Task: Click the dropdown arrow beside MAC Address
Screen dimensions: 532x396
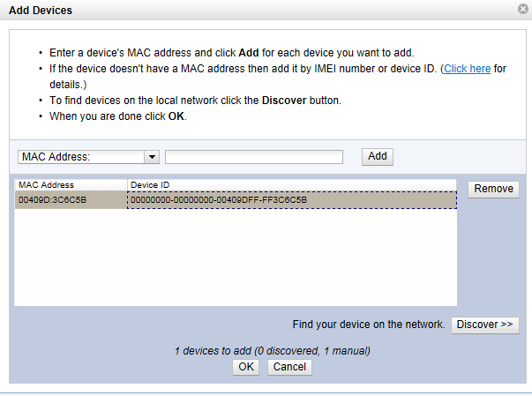Action: (x=151, y=157)
